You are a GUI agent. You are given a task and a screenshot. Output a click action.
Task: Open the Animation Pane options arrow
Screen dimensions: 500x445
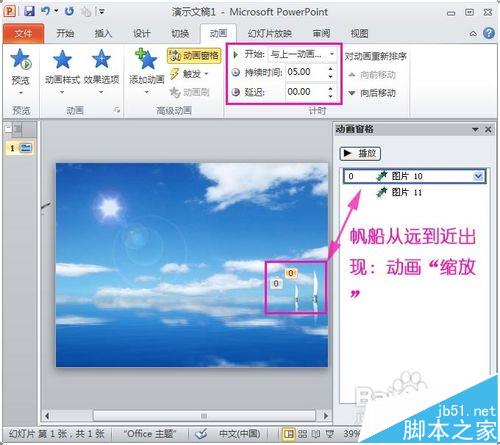pos(475,129)
